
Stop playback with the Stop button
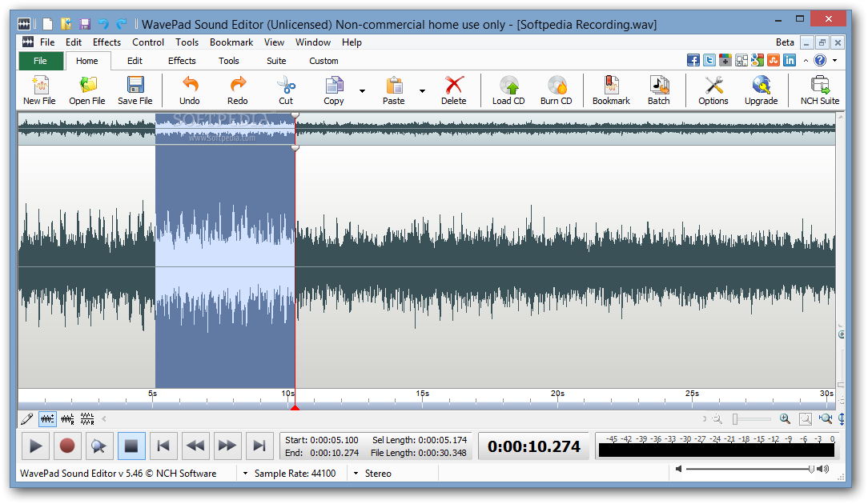pyautogui.click(x=131, y=446)
